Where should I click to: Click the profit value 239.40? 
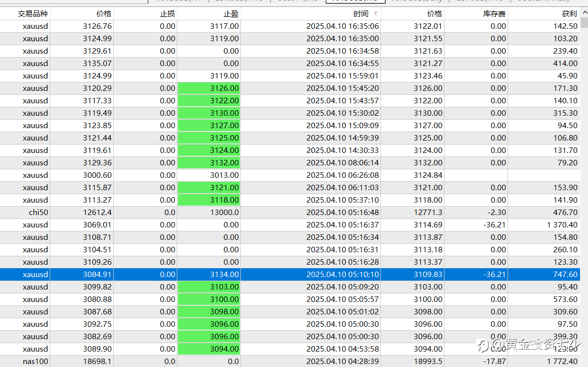point(566,51)
